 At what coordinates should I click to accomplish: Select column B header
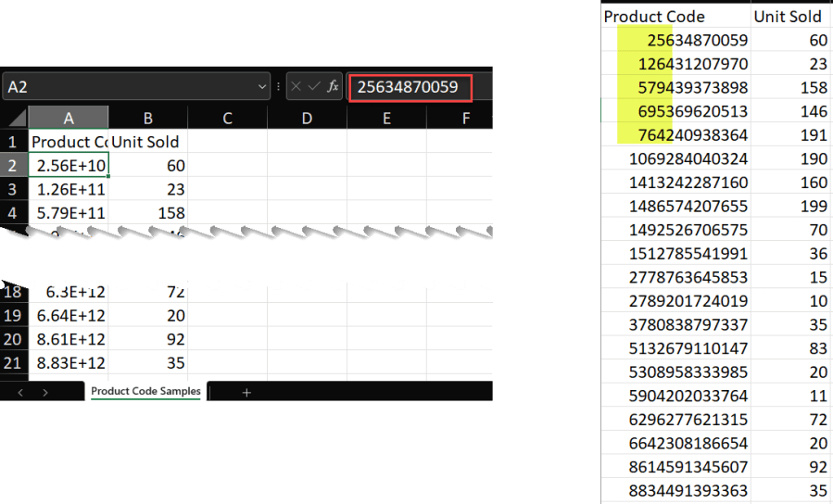pos(147,118)
